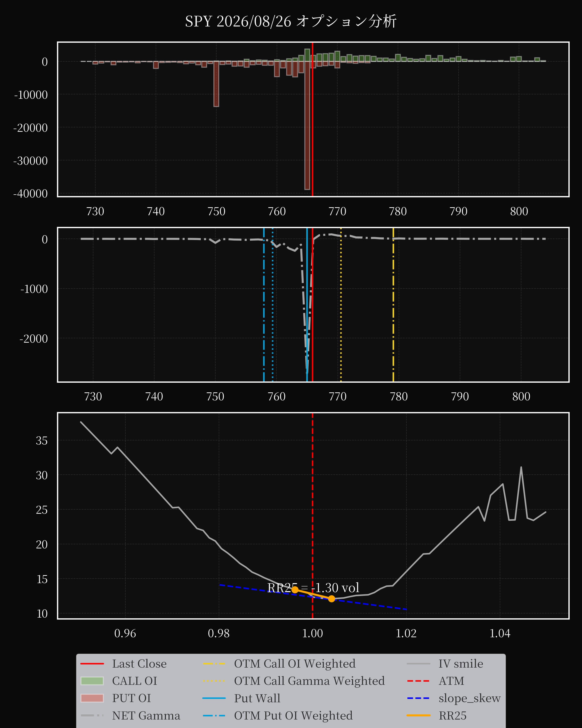Click the 0.96 x-axis label in IV chart
582x728 pixels.
click(125, 633)
